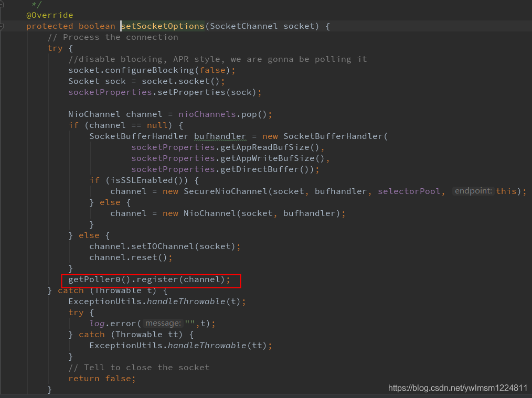Click the protected keyword in the method signature
The height and width of the screenshot is (398, 532).
tap(49, 26)
